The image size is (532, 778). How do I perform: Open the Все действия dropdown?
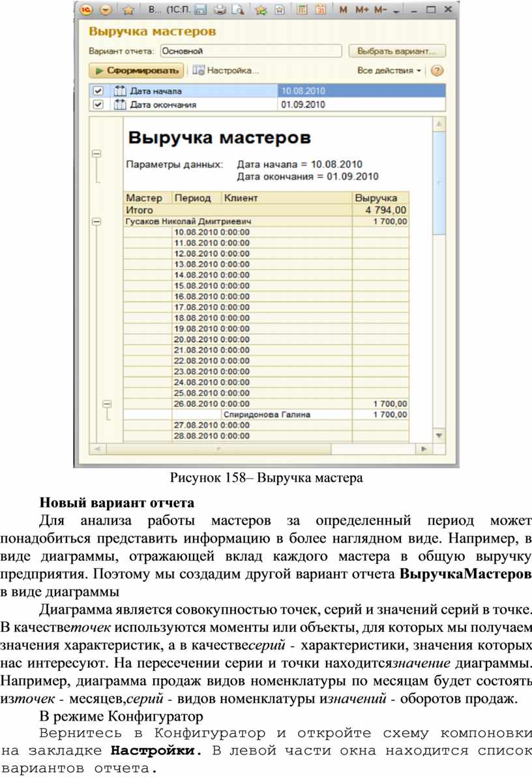click(389, 70)
